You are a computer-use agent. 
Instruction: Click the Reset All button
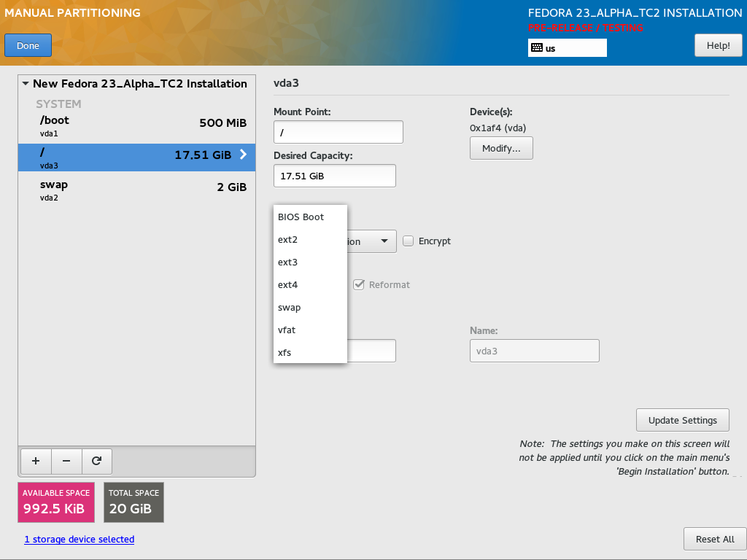pyautogui.click(x=715, y=539)
